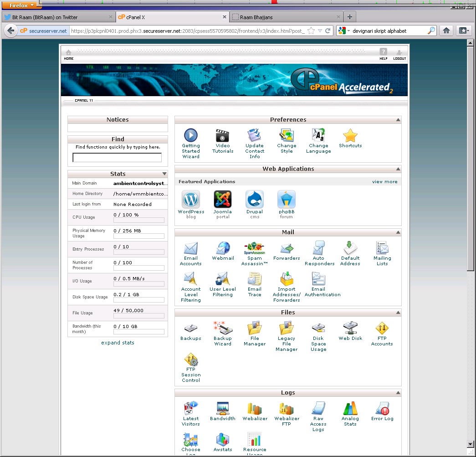Click view more featured applications
The height and width of the screenshot is (457, 476).
pyautogui.click(x=384, y=182)
